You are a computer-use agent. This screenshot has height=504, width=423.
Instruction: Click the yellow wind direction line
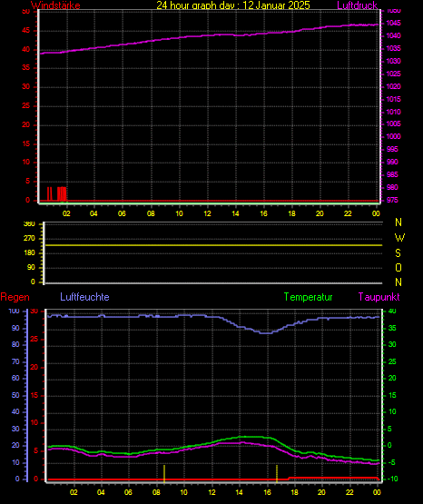click(x=213, y=245)
